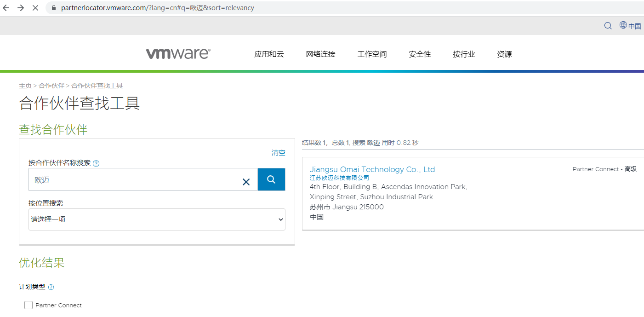Select the 苏州市 Jiangsu 215000 address line

(347, 207)
